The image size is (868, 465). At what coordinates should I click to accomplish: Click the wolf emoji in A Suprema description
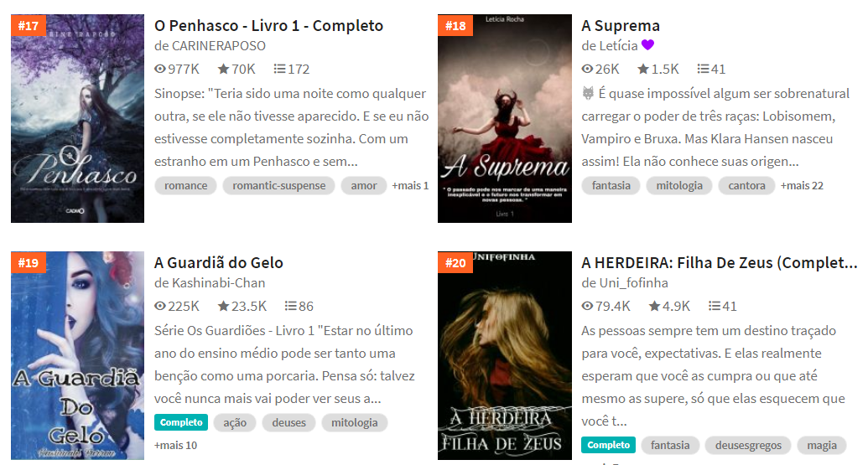pos(588,94)
